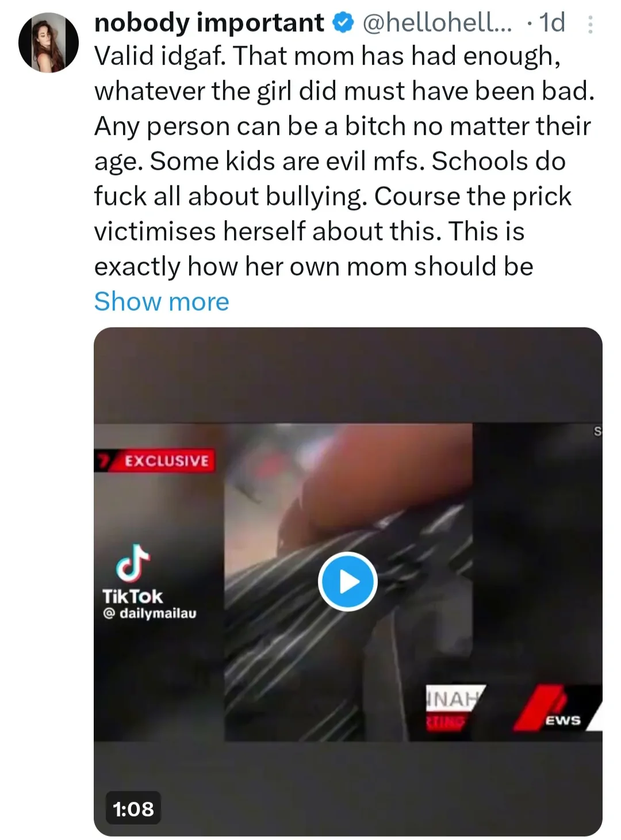Play the video with blue play button

[x=347, y=581]
